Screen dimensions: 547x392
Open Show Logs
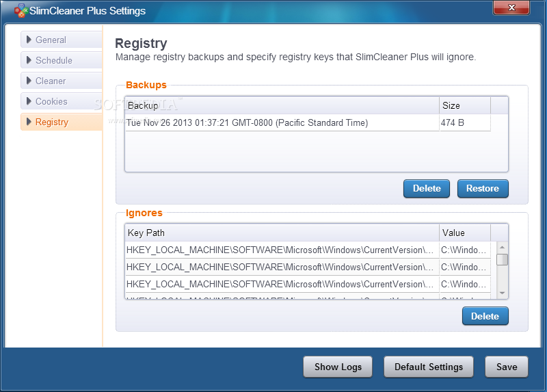pos(338,367)
